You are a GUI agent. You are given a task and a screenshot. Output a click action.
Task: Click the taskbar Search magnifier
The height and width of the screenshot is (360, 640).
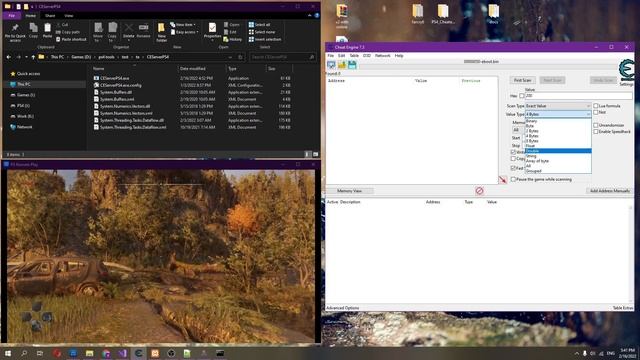click(24, 353)
